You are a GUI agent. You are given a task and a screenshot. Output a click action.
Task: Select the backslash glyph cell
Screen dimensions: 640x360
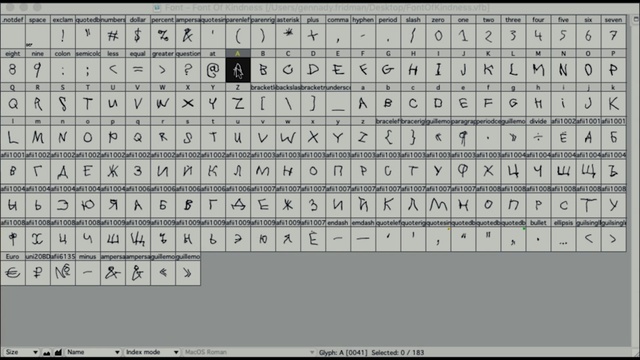pyautogui.click(x=288, y=100)
